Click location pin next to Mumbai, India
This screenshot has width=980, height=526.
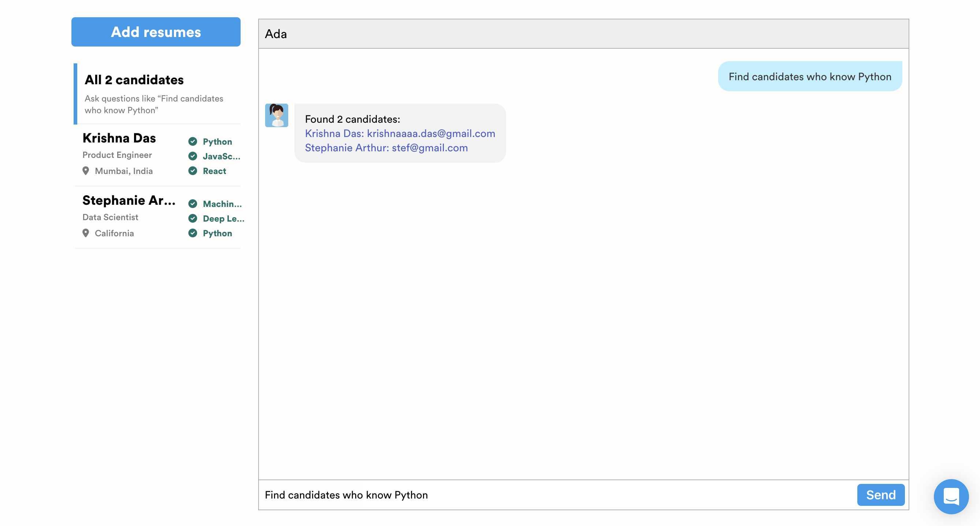86,171
